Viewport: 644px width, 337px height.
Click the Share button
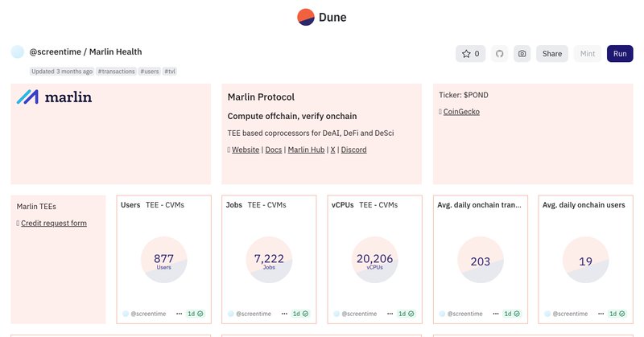(x=552, y=54)
